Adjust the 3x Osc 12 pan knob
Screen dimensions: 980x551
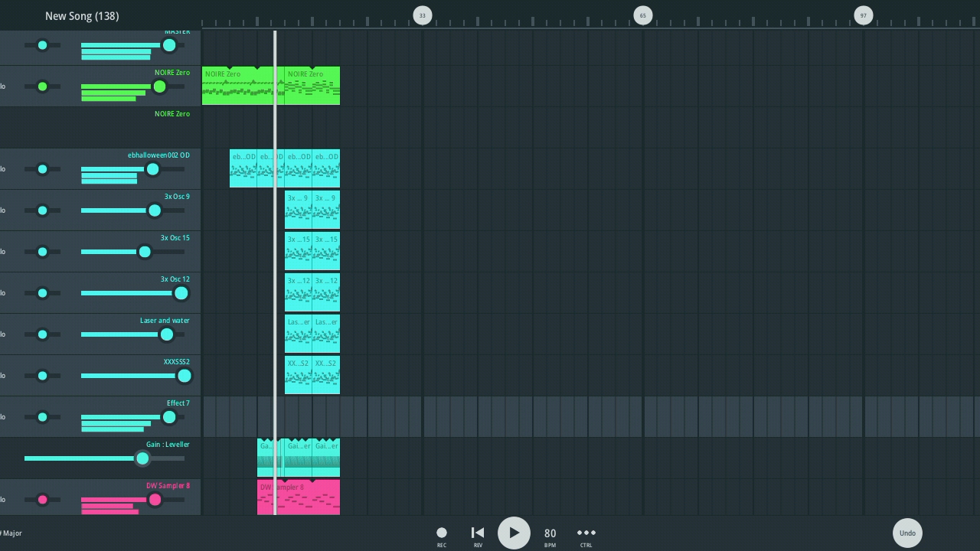(x=42, y=293)
